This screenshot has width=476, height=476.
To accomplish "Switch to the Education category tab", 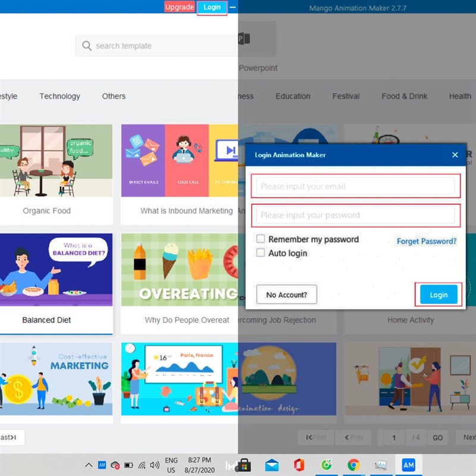I will (x=293, y=96).
